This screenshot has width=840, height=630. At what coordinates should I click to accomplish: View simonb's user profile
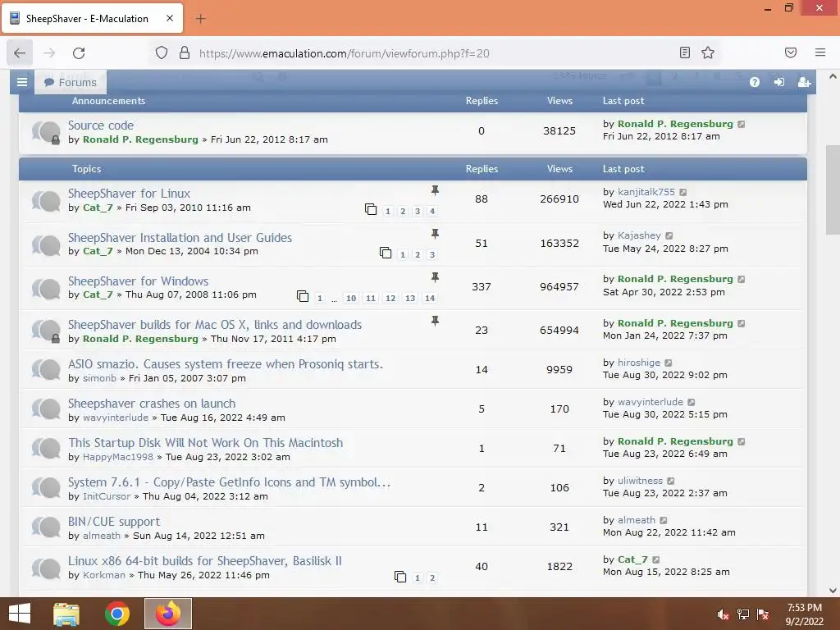99,378
